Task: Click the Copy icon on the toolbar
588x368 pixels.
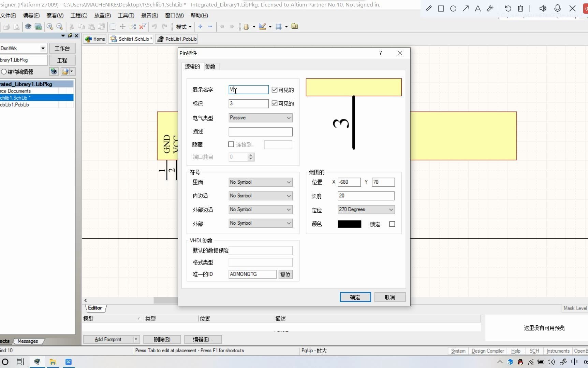Action: point(81,27)
